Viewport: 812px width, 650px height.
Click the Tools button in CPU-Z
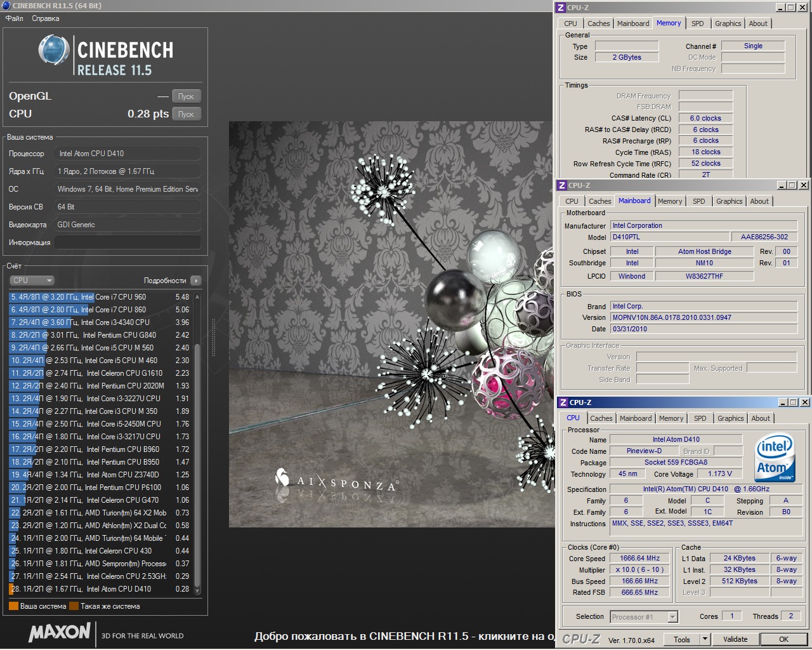point(682,639)
